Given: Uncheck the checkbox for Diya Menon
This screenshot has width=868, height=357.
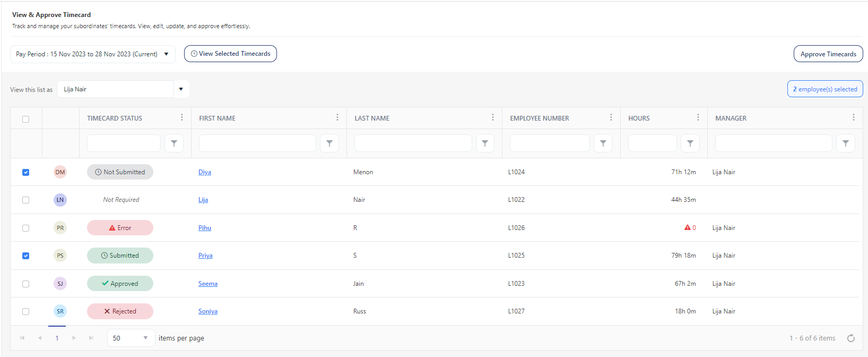Looking at the screenshot, I should coord(25,172).
